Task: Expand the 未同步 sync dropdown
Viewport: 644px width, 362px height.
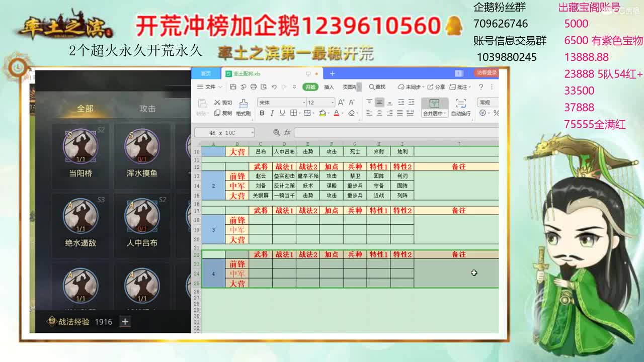Action: [423, 87]
